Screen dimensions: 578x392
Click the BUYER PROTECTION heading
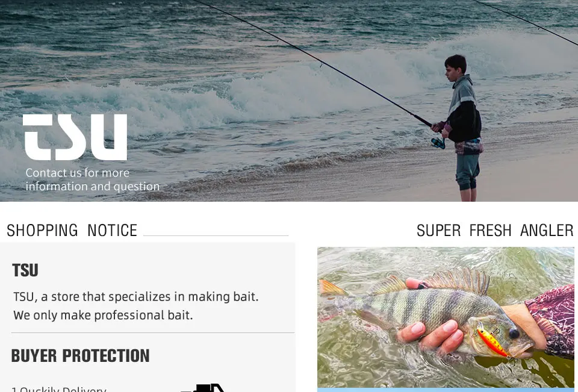point(80,356)
